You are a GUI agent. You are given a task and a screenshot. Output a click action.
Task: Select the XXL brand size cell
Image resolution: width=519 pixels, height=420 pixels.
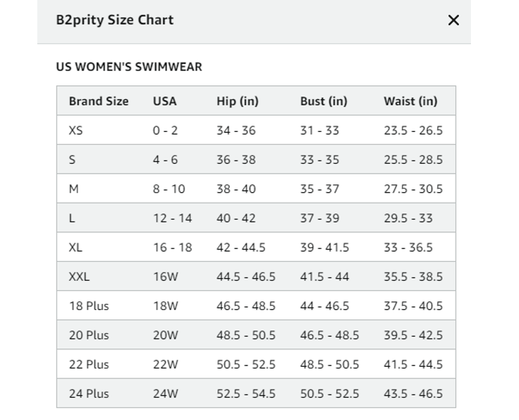(79, 277)
